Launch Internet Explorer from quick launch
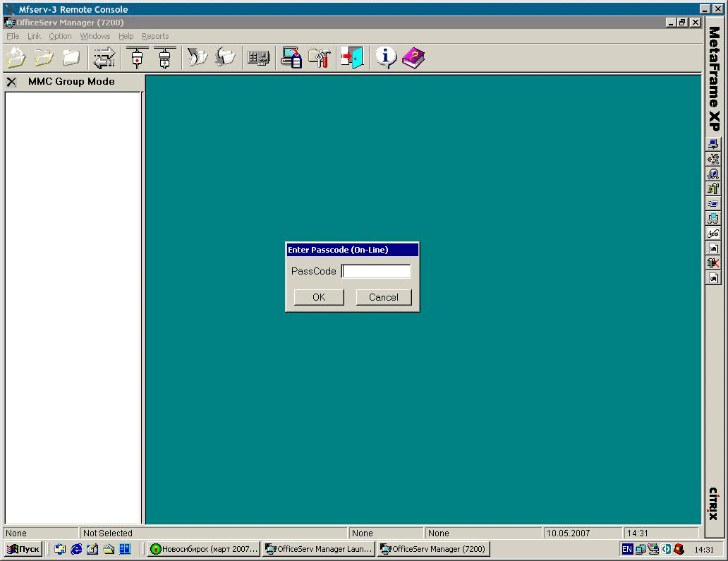This screenshot has height=561, width=728. pyautogui.click(x=76, y=549)
